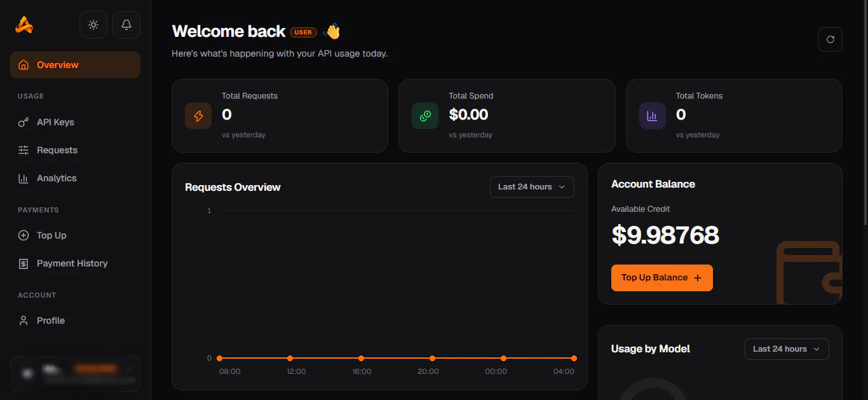
Task: Select the Overview sidebar item
Action: 75,65
